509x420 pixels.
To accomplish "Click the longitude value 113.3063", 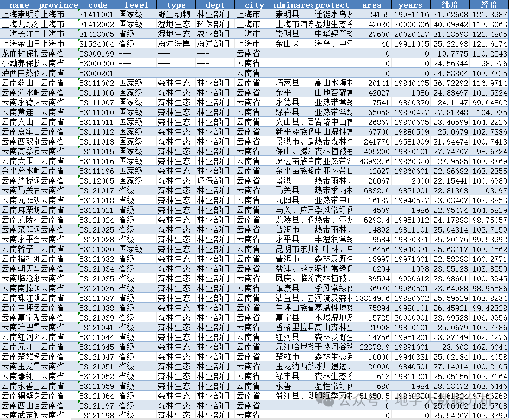I will (x=489, y=24).
